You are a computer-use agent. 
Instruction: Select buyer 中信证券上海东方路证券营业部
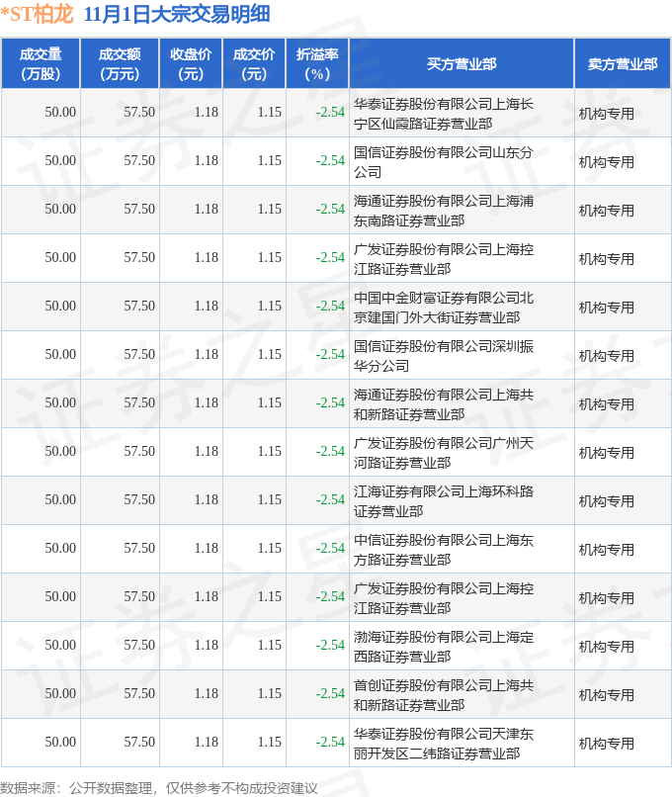[444, 550]
